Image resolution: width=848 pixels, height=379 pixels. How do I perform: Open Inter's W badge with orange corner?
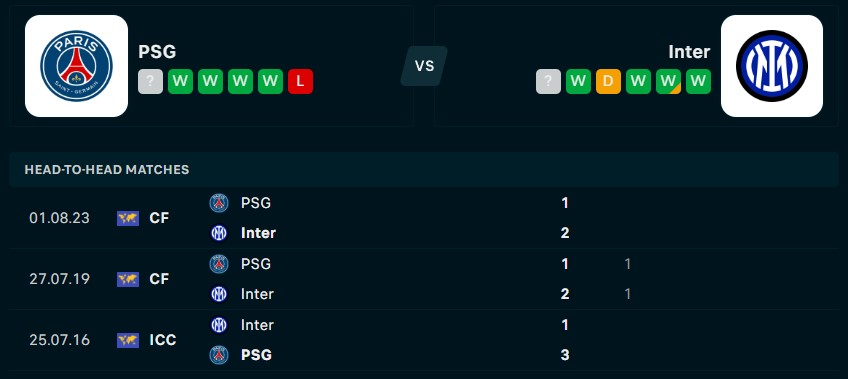668,82
